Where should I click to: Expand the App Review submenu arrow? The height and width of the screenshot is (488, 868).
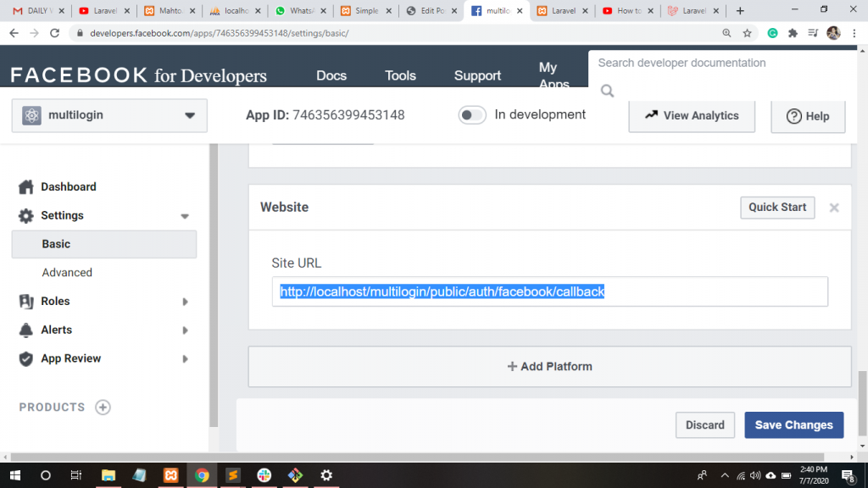point(185,359)
